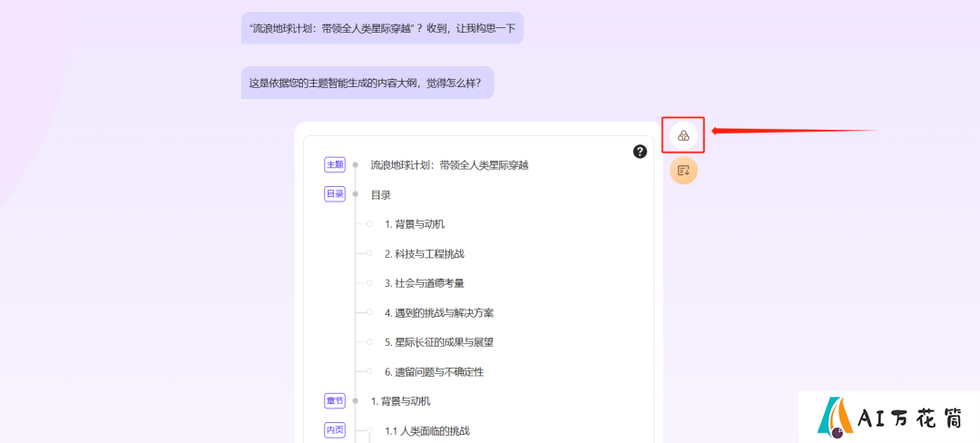Click the regenerate outline icon button
The image size is (980, 443).
click(683, 135)
